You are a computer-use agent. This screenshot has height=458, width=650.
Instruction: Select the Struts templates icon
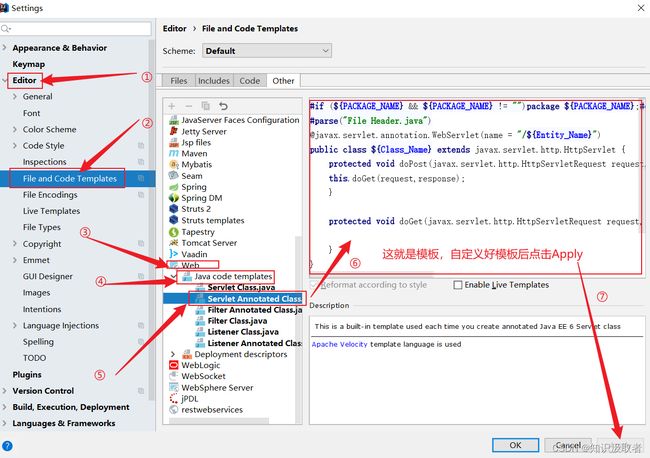click(174, 220)
